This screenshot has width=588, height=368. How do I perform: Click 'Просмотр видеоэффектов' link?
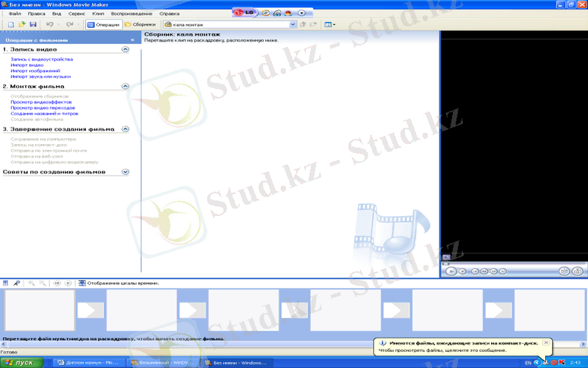tap(41, 102)
